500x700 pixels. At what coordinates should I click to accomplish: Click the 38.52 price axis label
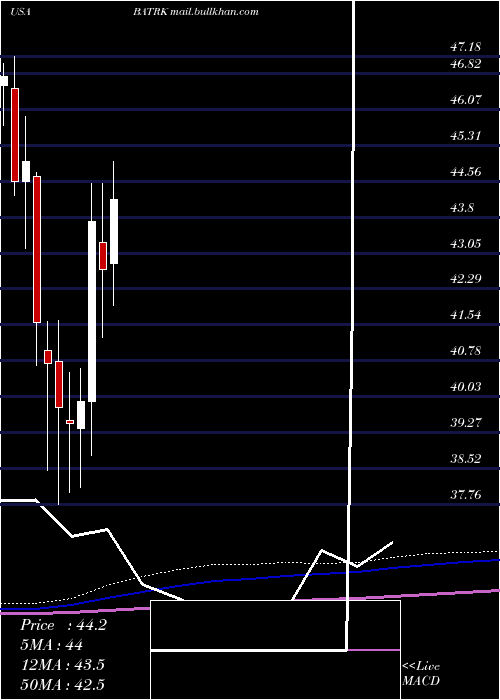(466, 459)
